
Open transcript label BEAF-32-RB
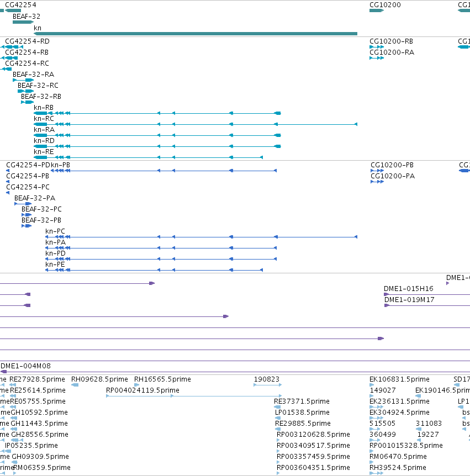pos(41,97)
